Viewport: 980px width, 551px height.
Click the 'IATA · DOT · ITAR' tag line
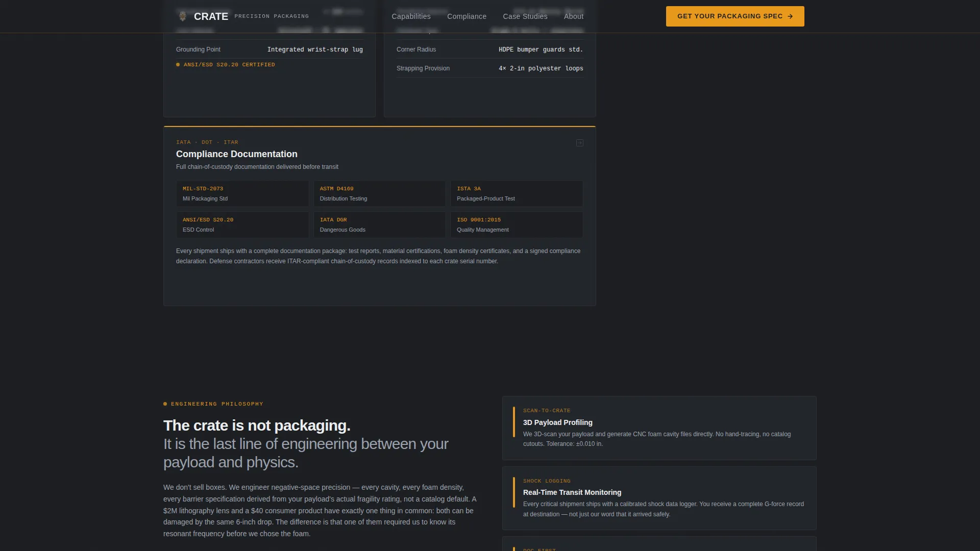point(207,142)
